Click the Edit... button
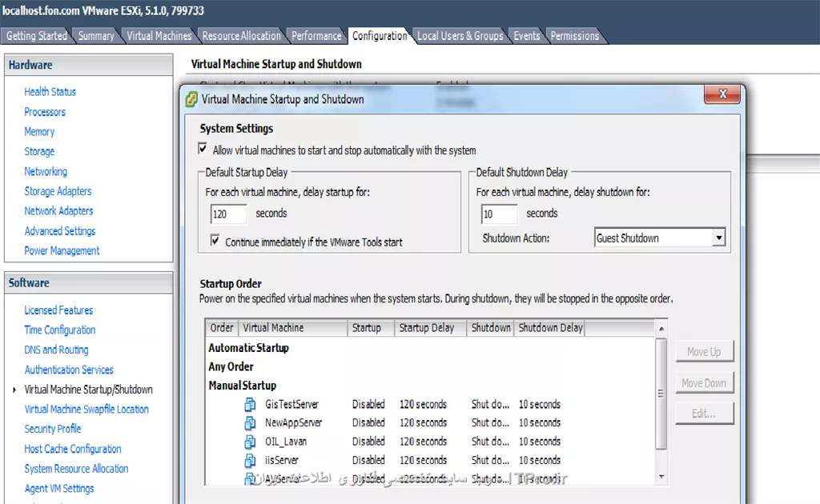 tap(705, 414)
